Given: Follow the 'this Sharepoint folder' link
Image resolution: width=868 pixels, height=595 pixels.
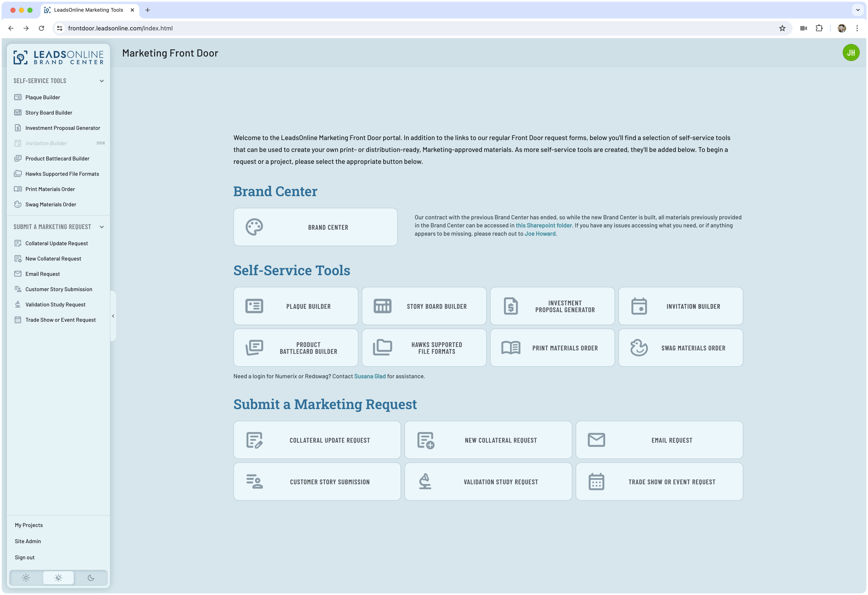Looking at the screenshot, I should (543, 225).
